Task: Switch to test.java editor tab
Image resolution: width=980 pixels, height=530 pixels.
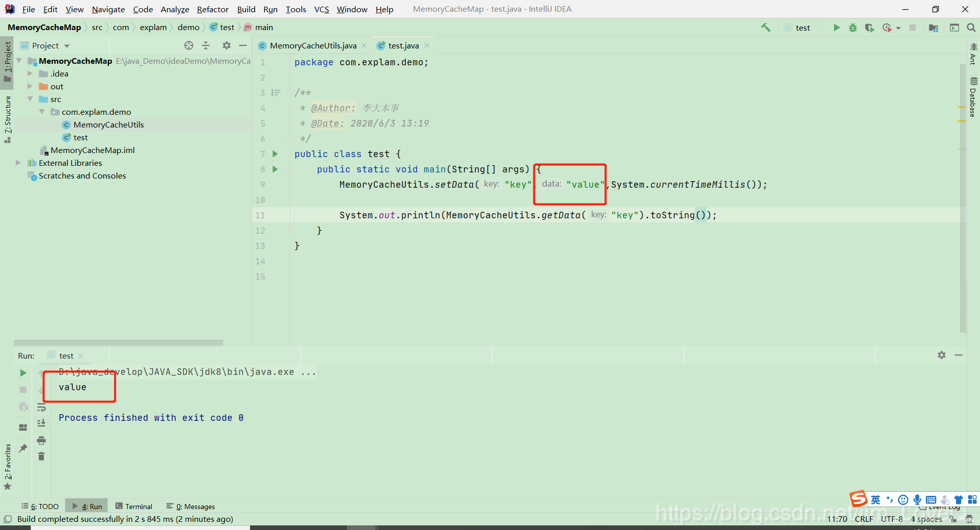Action: pos(403,45)
